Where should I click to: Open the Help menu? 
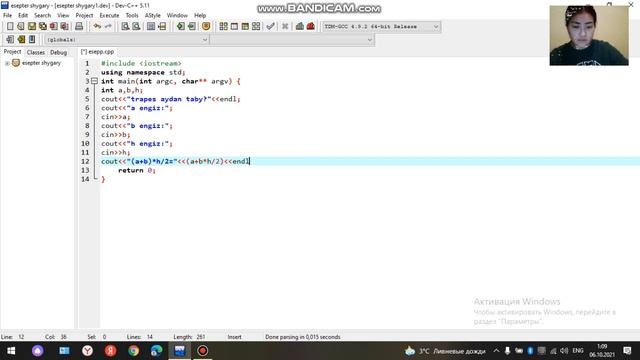pos(200,16)
